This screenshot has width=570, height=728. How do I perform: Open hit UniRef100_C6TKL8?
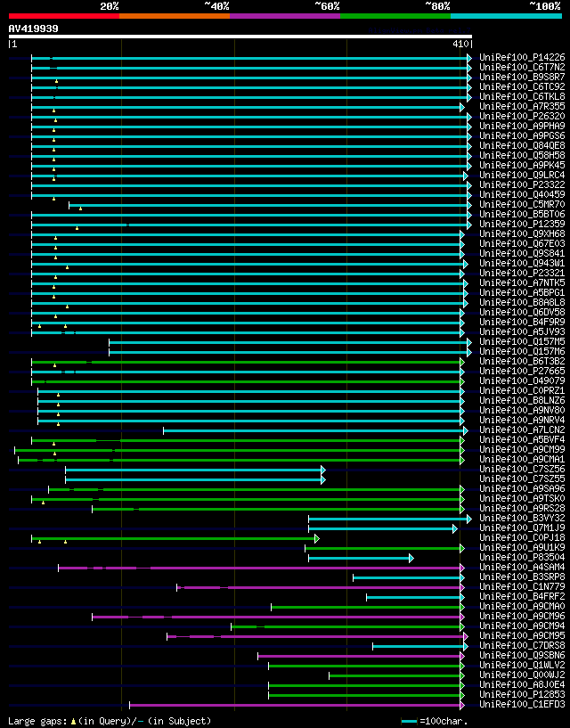[x=522, y=96]
